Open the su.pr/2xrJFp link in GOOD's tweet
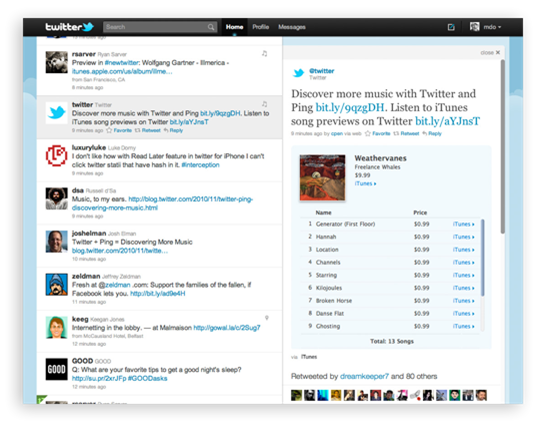This screenshot has width=539, height=424. click(99, 378)
